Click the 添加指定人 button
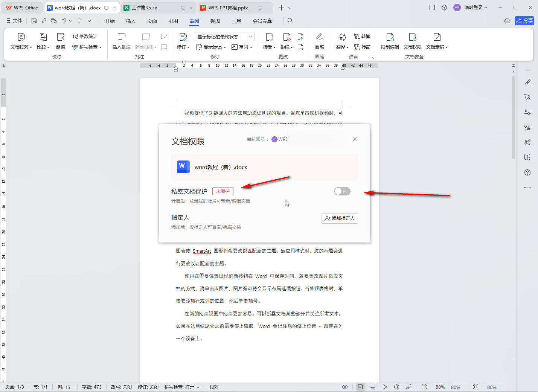 tap(340, 218)
